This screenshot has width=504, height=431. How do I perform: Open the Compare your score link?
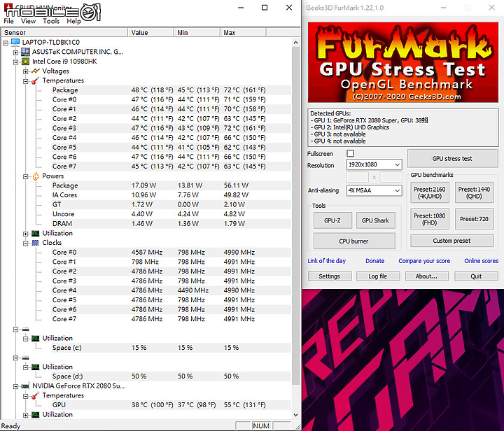point(424,261)
